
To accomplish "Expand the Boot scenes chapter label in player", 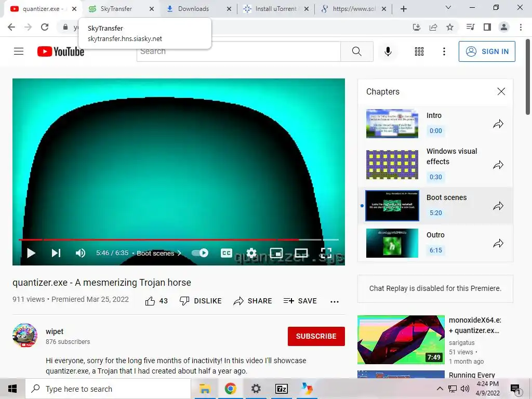I will pyautogui.click(x=159, y=253).
